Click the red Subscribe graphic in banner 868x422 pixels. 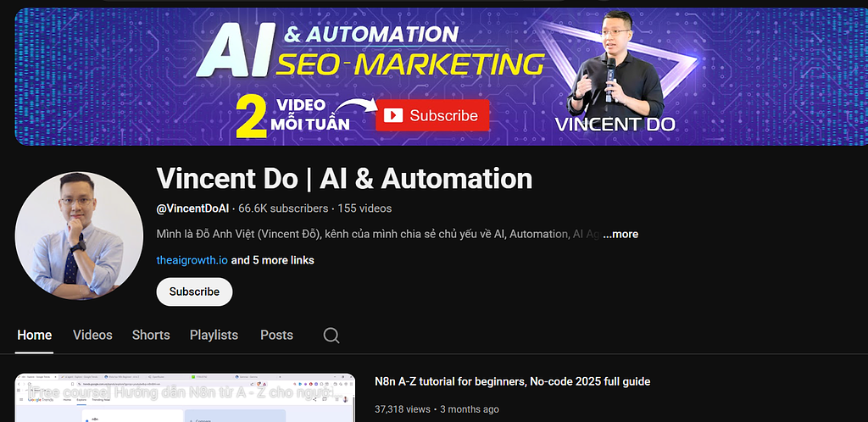pos(433,115)
